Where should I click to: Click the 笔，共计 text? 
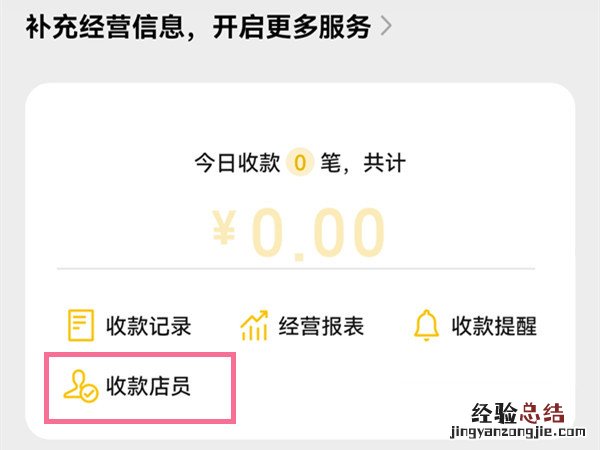[361, 162]
